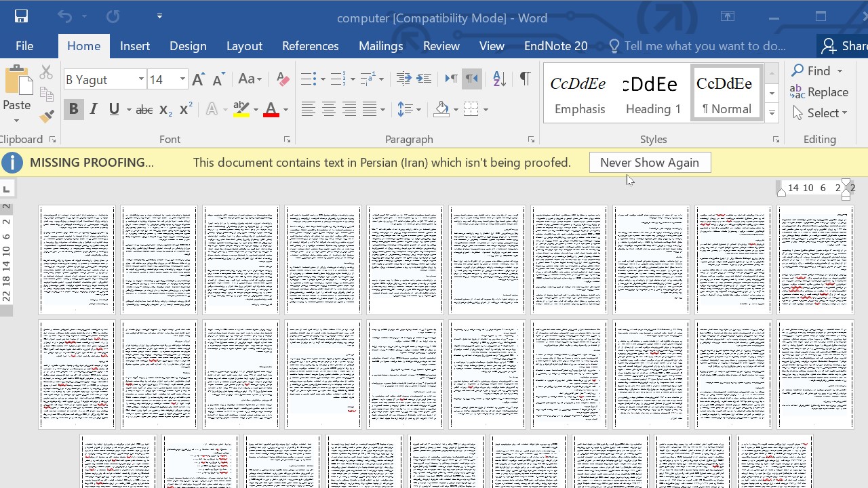868x488 pixels.
Task: Increase paragraph indent
Action: (x=424, y=79)
